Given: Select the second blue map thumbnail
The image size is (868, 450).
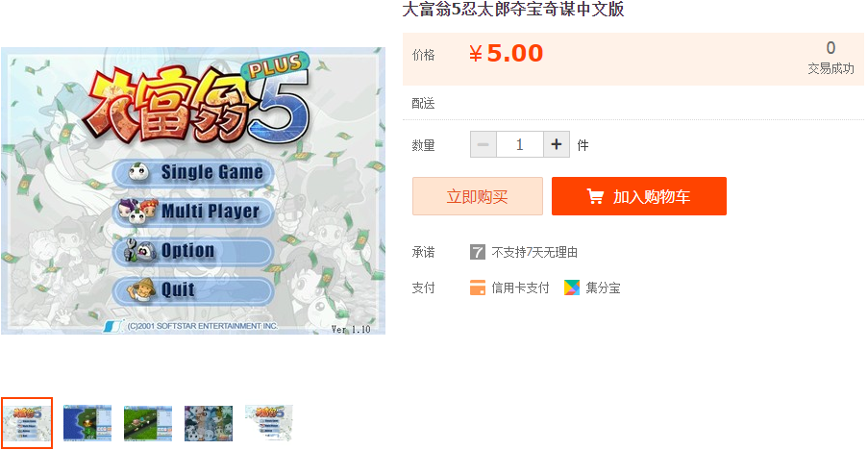Looking at the screenshot, I should coord(87,423).
